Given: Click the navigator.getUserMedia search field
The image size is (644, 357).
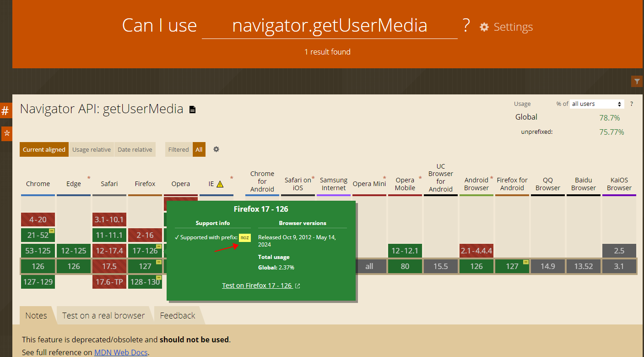Looking at the screenshot, I should coord(330,25).
